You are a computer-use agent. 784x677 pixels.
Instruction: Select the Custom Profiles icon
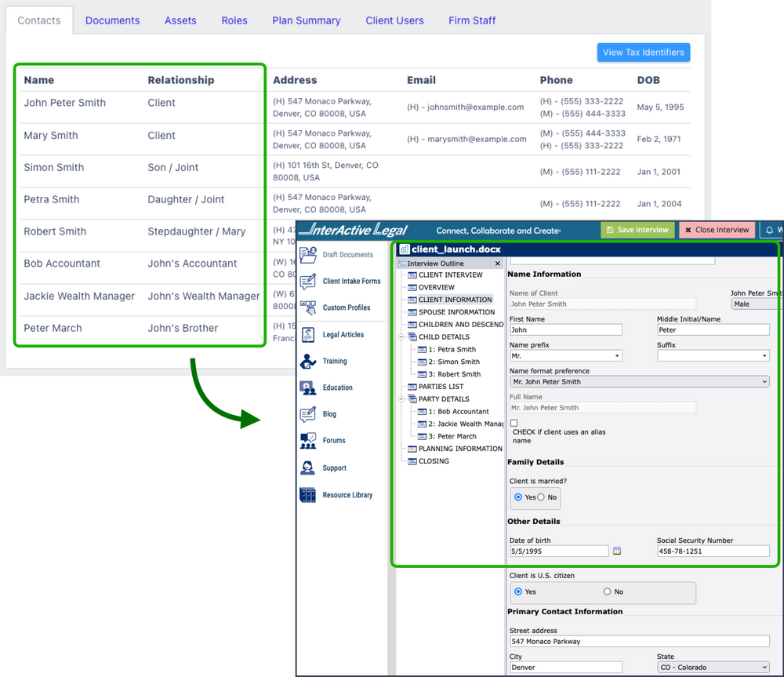307,308
